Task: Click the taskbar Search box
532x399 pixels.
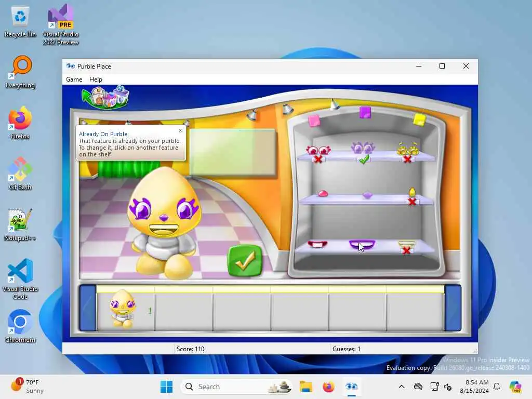Action: (236, 387)
